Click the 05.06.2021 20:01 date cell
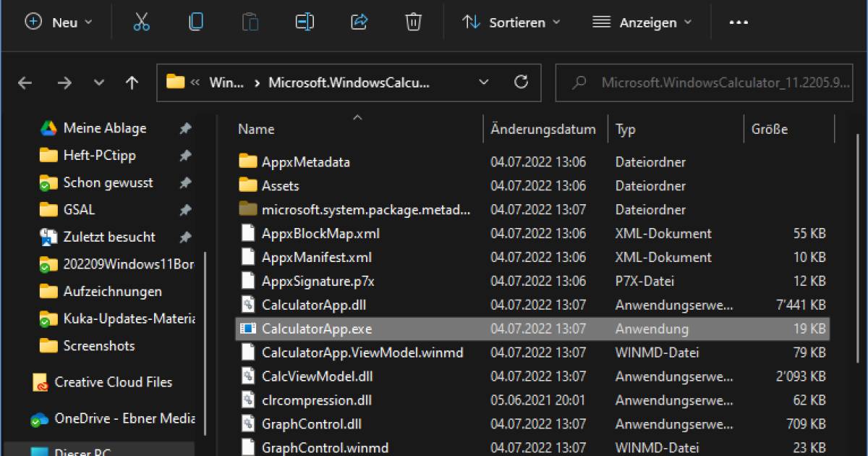This screenshot has height=456, width=868. click(538, 400)
